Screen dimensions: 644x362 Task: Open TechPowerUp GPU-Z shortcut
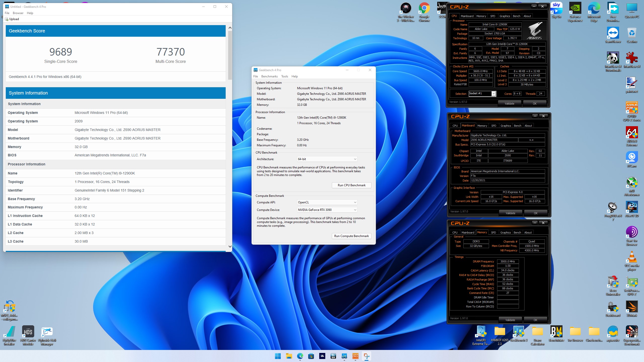click(632, 286)
